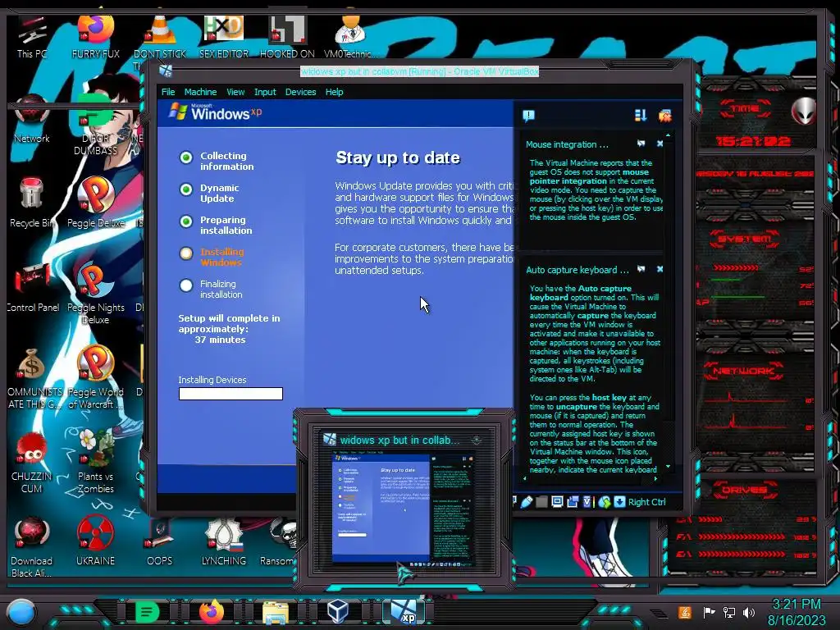This screenshot has width=840, height=630.
Task: Click the mouse integration status icon
Action: click(605, 502)
